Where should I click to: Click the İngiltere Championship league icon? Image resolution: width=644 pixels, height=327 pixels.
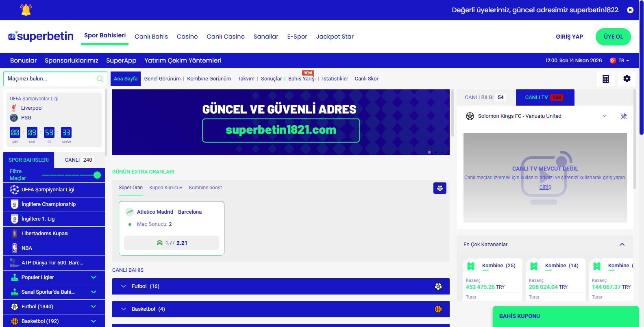coord(15,204)
